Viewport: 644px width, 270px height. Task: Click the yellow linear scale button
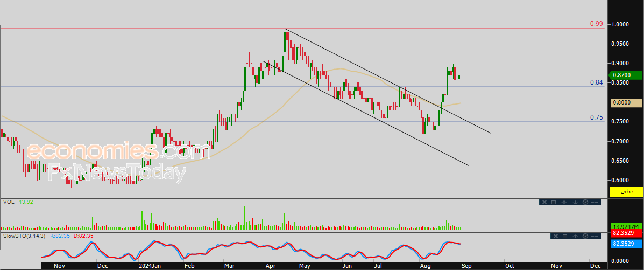point(627,192)
